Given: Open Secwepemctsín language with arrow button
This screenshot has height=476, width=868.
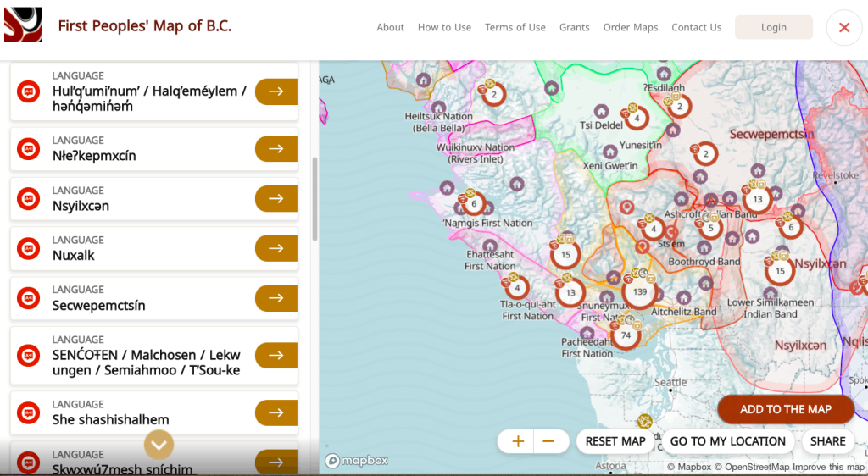Looking at the screenshot, I should point(275,298).
